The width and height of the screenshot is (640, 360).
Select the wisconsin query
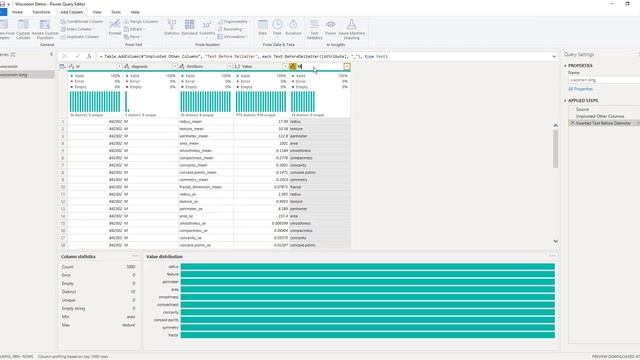coord(27,66)
